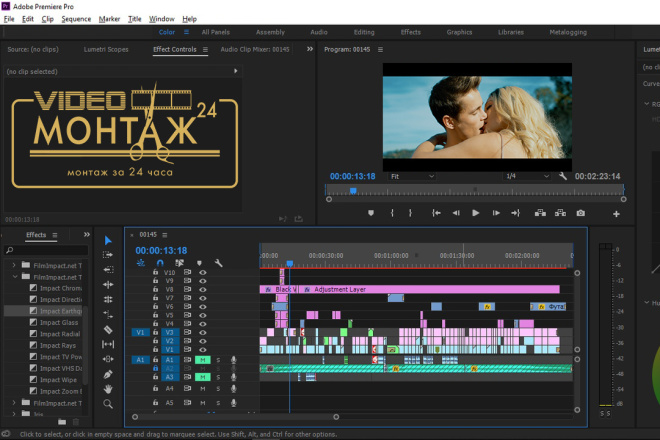
Task: Add marker in Program monitor
Action: tap(371, 213)
